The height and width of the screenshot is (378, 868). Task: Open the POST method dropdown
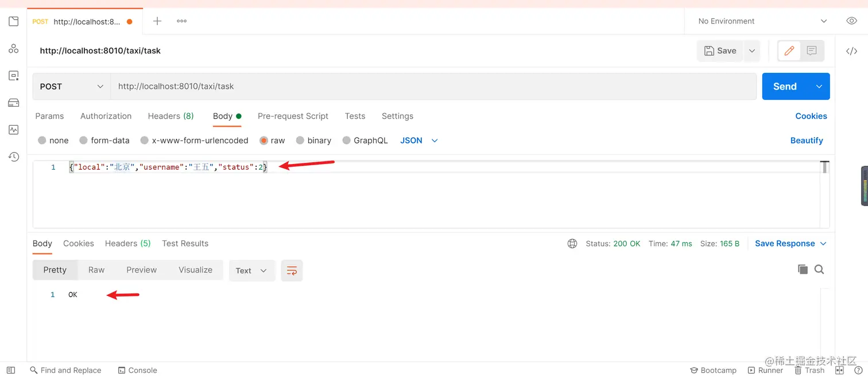point(72,87)
